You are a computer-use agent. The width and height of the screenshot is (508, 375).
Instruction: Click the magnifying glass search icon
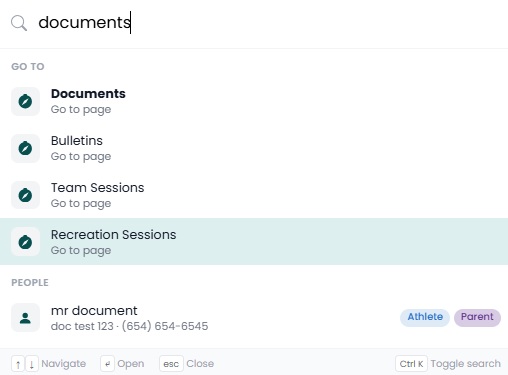19,23
